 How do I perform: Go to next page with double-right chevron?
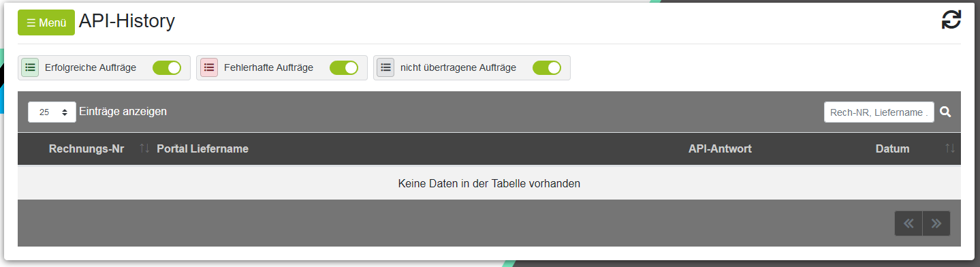coord(936,223)
